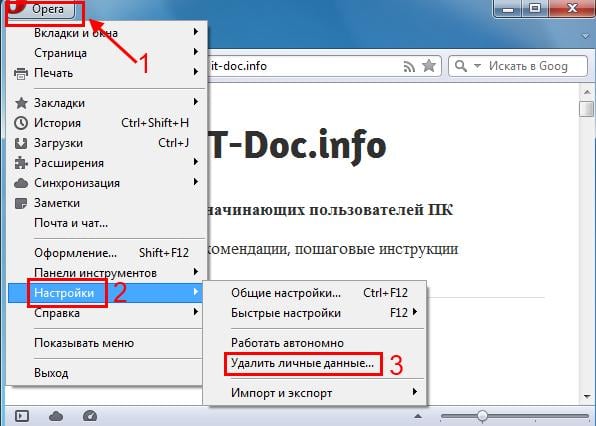
Task: Bookmark page with the star icon in address bar
Action: (429, 66)
